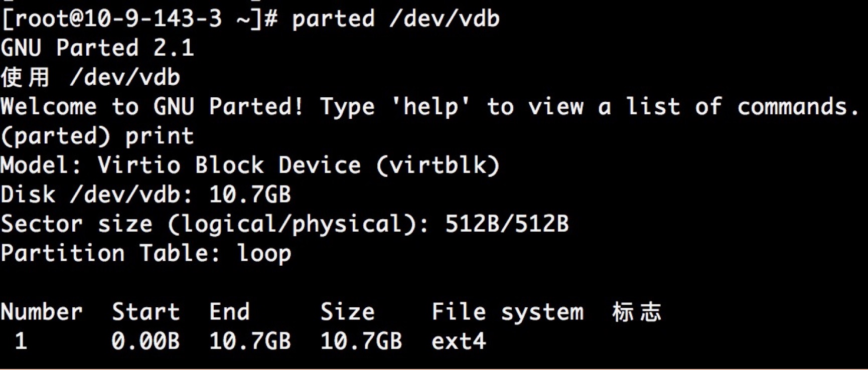
Task: Click the '使用 /dev/vdb' line
Action: pyautogui.click(x=90, y=78)
